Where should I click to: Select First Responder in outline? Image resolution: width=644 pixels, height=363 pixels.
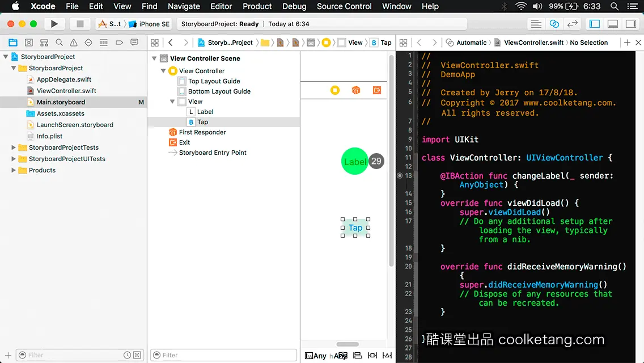tap(202, 132)
